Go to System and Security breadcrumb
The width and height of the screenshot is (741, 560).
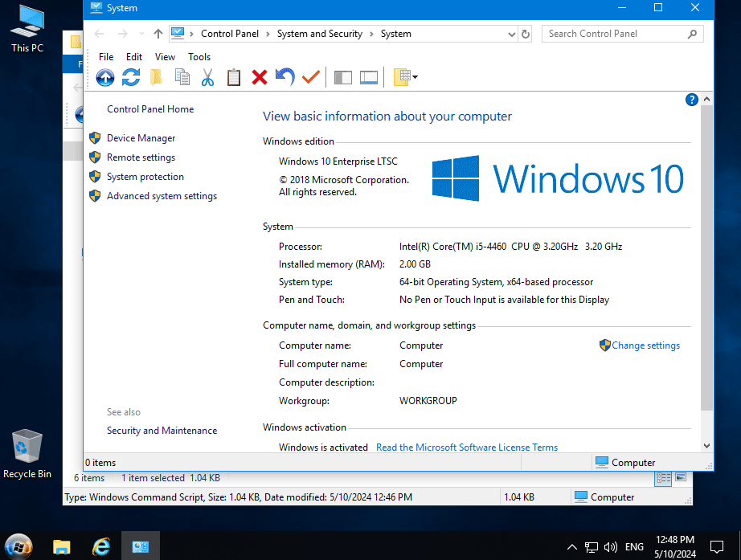pyautogui.click(x=319, y=34)
